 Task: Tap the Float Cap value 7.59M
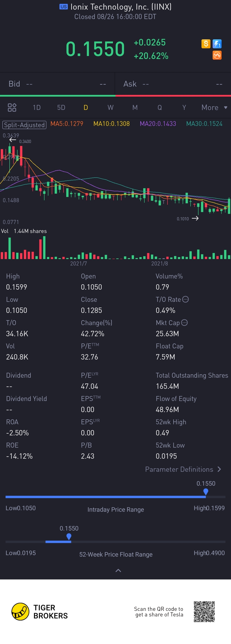tap(165, 357)
